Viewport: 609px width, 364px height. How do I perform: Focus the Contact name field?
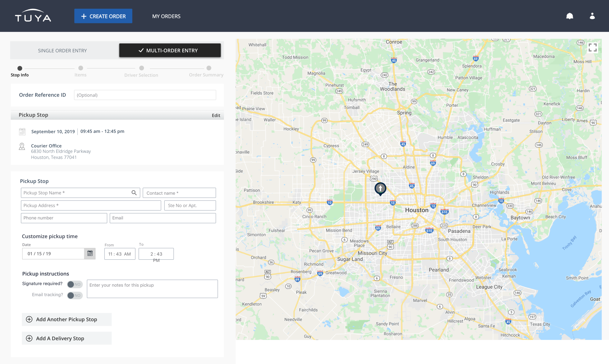179,193
